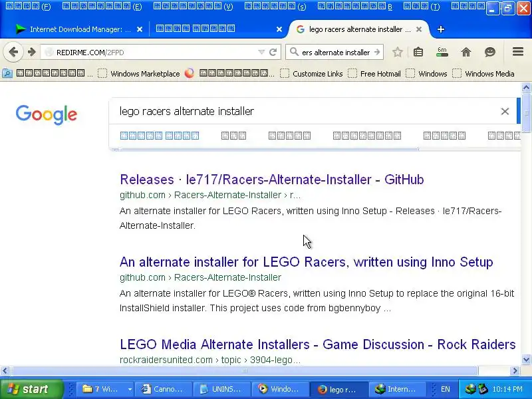Click the Google logo
Viewport: 532px width, 399px height.
(x=46, y=114)
